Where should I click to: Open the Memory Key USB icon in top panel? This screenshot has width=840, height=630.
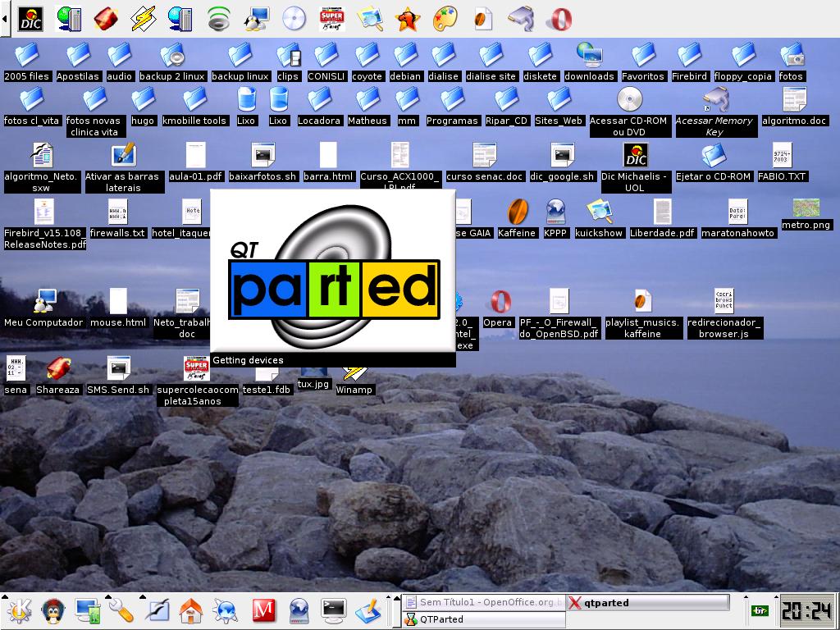[x=521, y=19]
